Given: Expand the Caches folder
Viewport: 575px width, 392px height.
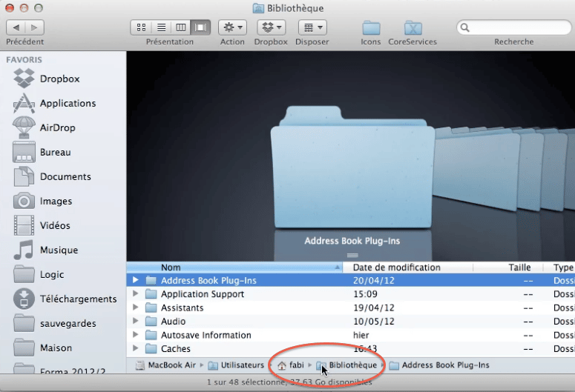Looking at the screenshot, I should (135, 348).
